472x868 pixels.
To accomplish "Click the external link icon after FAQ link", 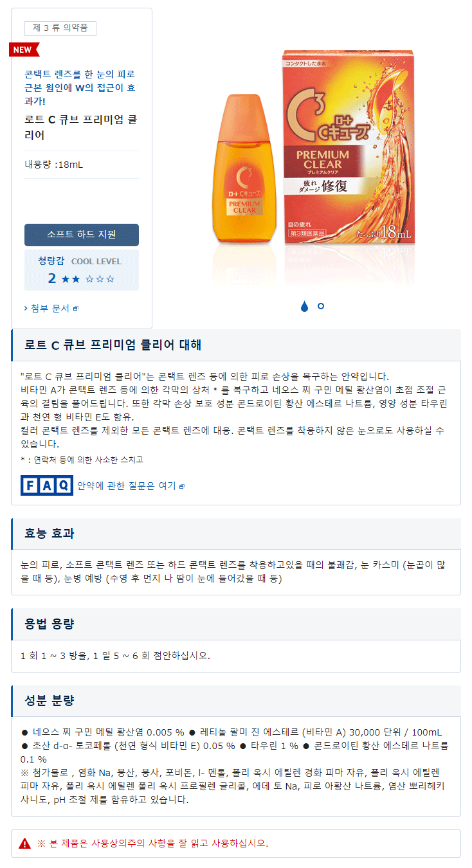I will point(182,486).
